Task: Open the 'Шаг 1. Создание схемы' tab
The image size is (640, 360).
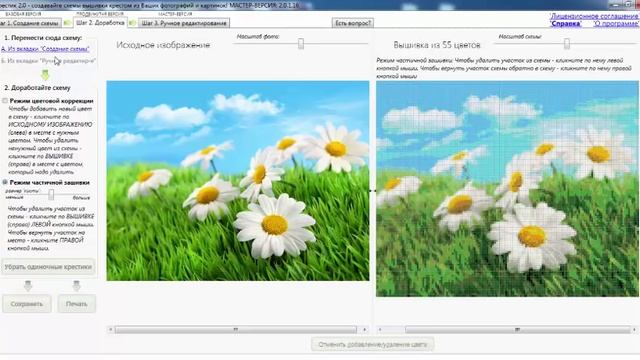Action: coord(30,23)
